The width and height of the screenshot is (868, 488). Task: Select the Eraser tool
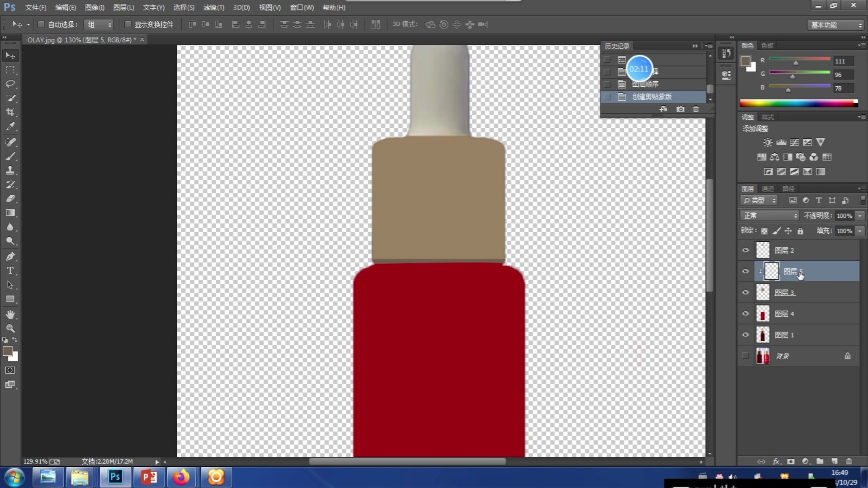[x=10, y=198]
